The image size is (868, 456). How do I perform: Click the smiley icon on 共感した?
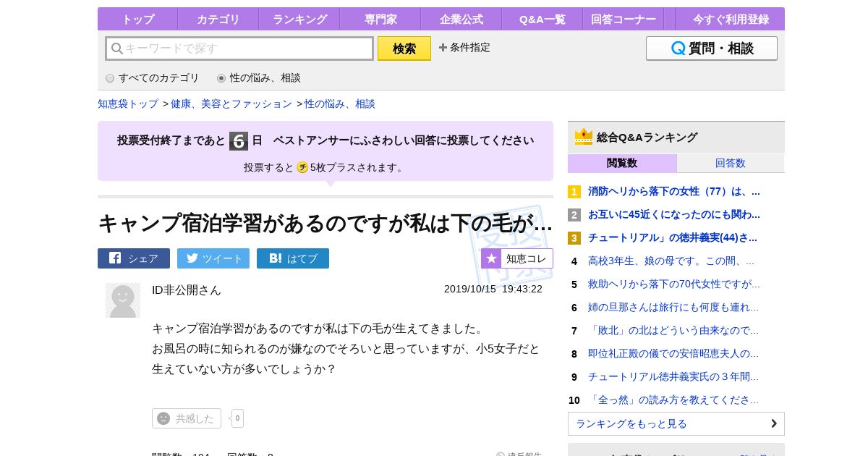pos(163,418)
